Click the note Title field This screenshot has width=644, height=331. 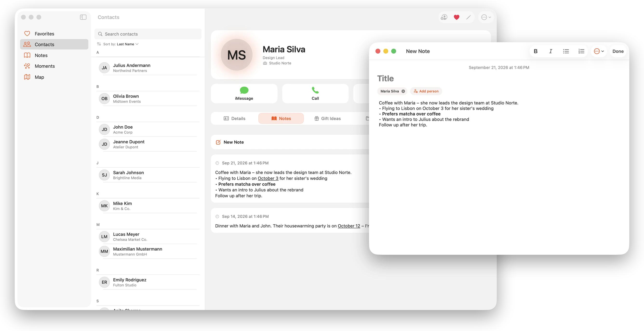tap(385, 78)
